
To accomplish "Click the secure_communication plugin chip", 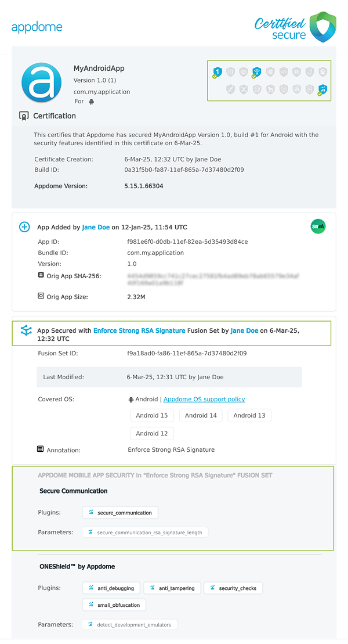I will [x=120, y=512].
